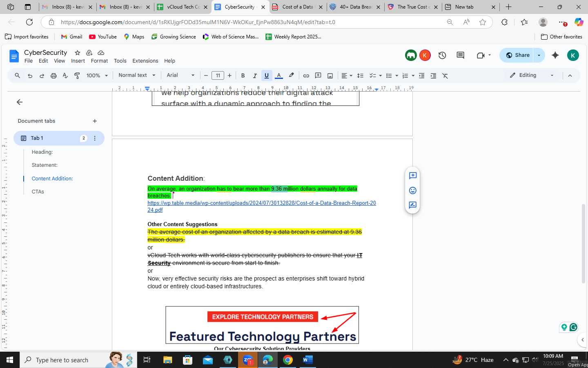Open the Editing mode dropdown
588x368 pixels.
532,75
